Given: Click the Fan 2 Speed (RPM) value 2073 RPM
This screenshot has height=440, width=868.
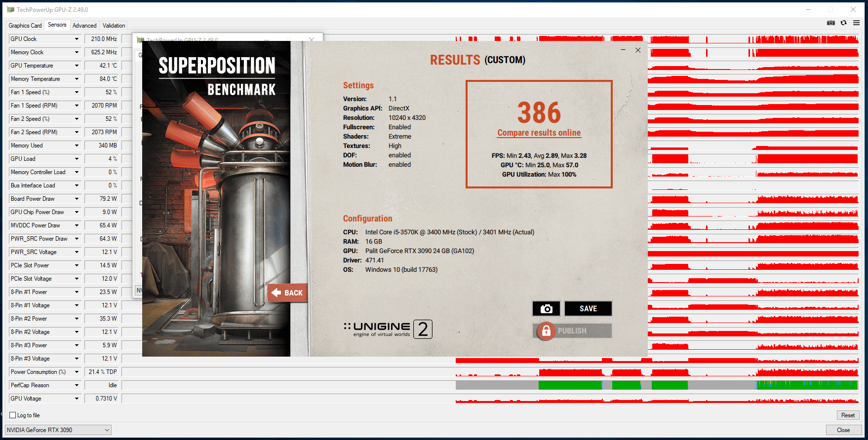Looking at the screenshot, I should click(x=101, y=132).
